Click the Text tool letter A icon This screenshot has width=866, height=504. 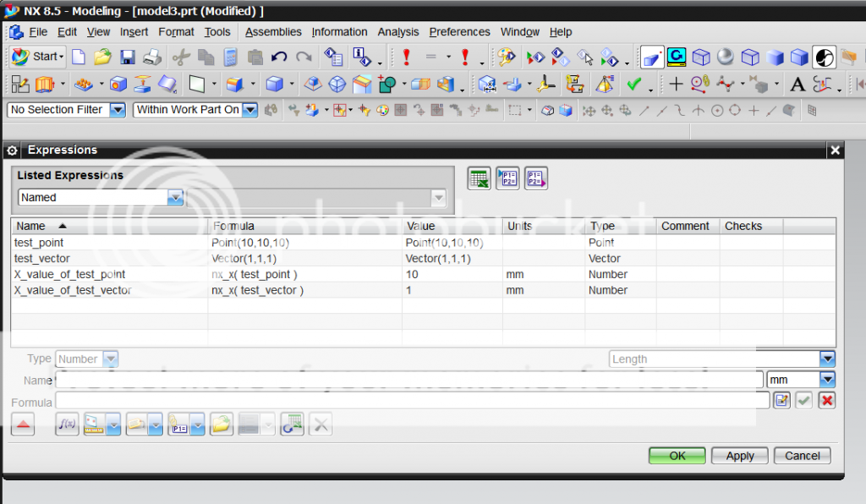tap(797, 85)
